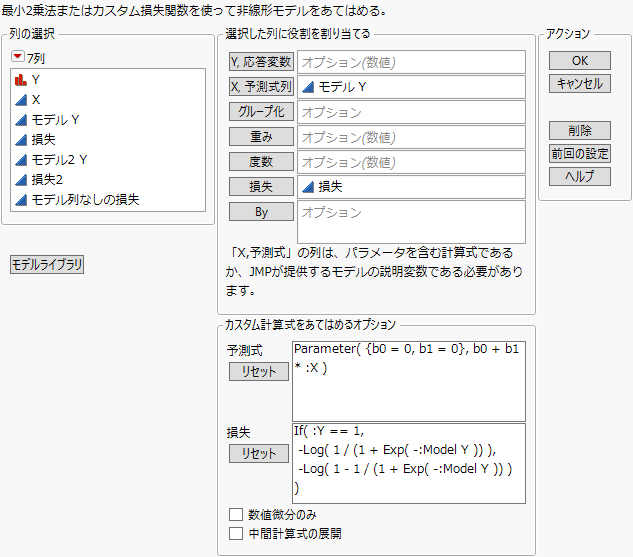This screenshot has width=633, height=557.
Task: Enable the 数値微分のみ checkbox
Action: pos(236,514)
